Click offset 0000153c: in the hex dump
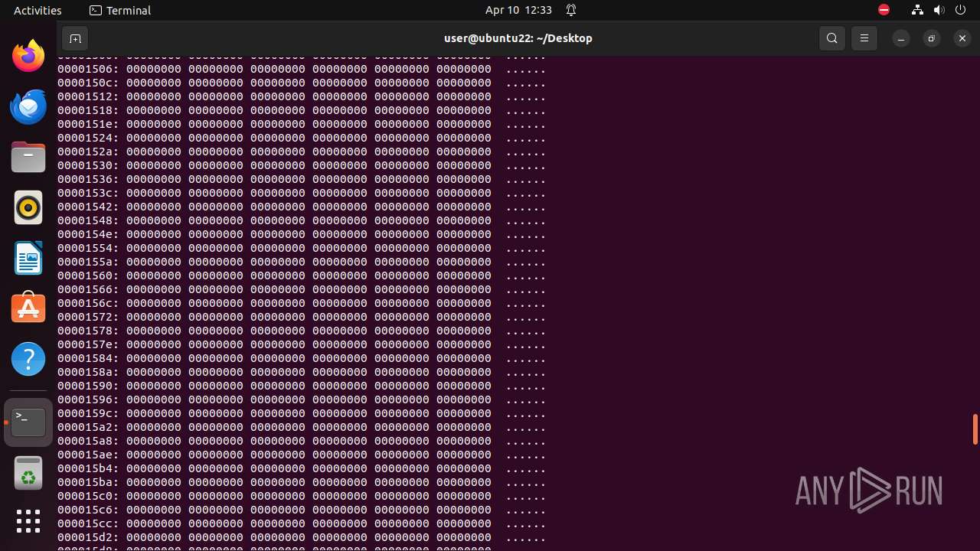The width and height of the screenshot is (980, 551). coord(88,193)
